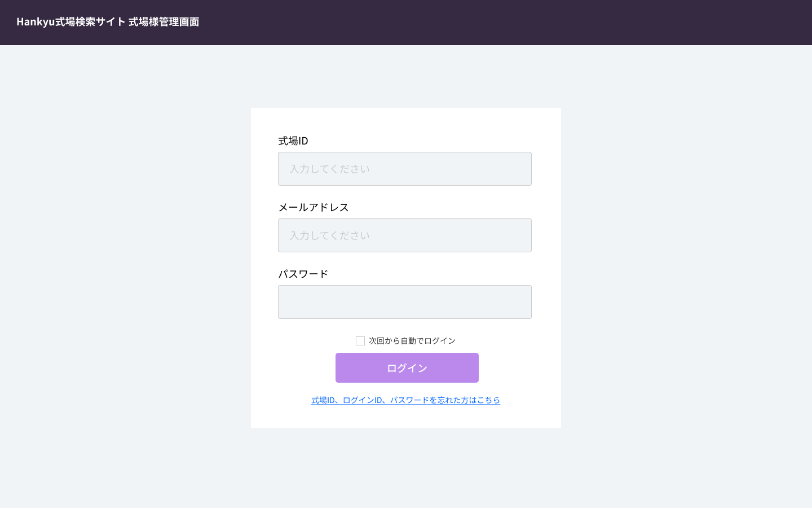Click the 次回から自動でログイン label text

pos(412,341)
